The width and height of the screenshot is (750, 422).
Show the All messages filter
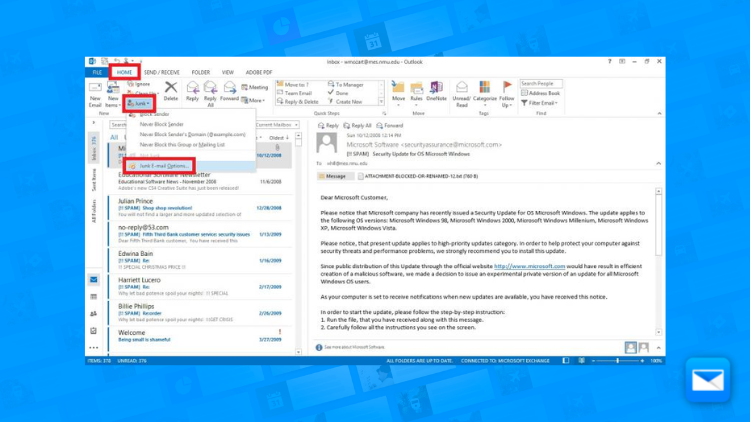[x=114, y=138]
